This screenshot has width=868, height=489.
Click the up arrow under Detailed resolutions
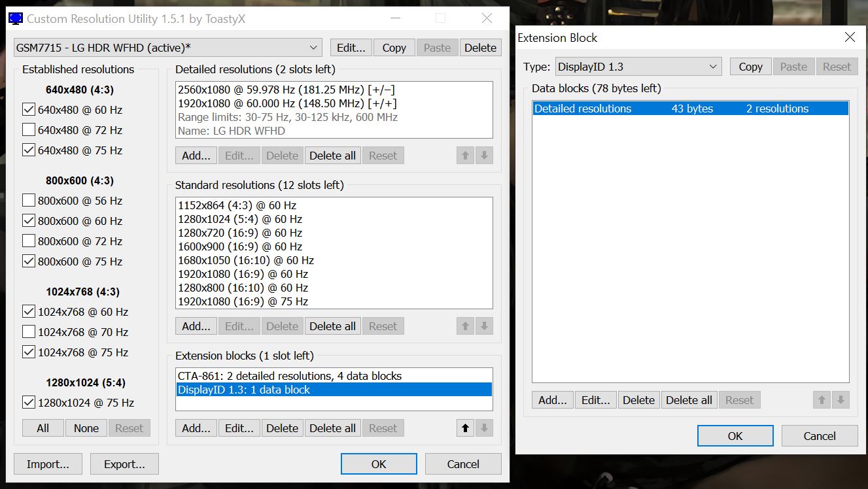tap(465, 156)
